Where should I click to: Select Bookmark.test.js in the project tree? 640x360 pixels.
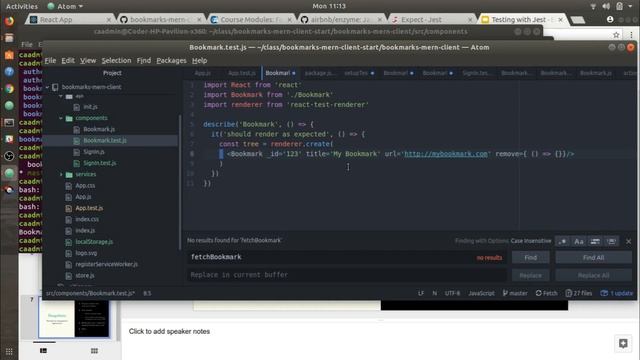point(105,140)
